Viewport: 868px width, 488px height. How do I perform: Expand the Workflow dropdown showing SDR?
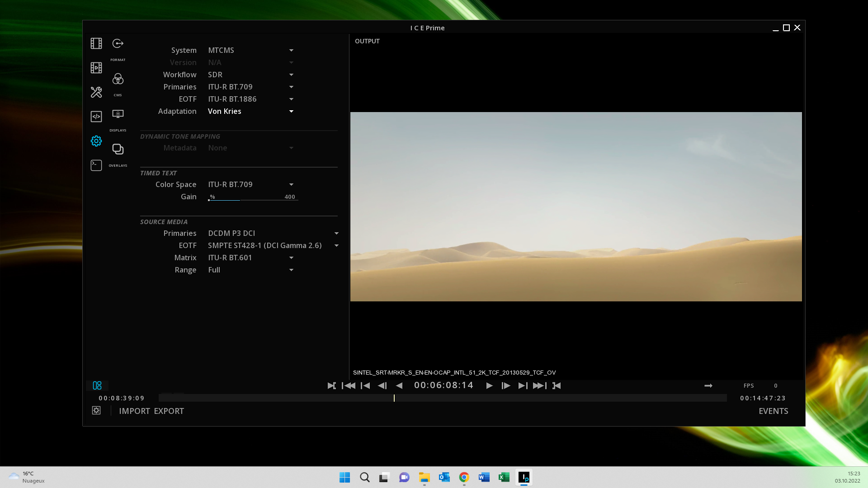pyautogui.click(x=251, y=75)
